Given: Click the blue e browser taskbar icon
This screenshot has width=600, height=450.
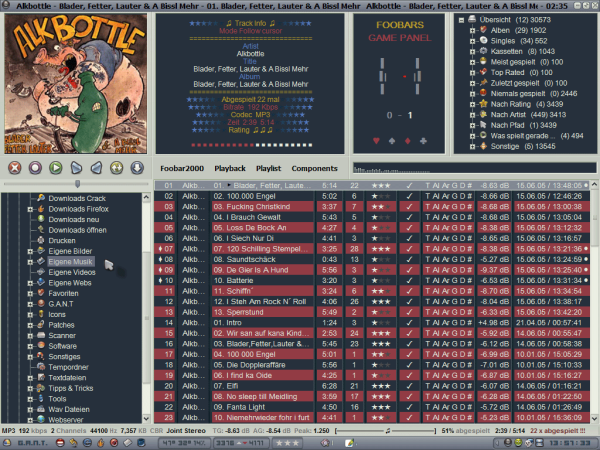Looking at the screenshot, I should pos(88,443).
